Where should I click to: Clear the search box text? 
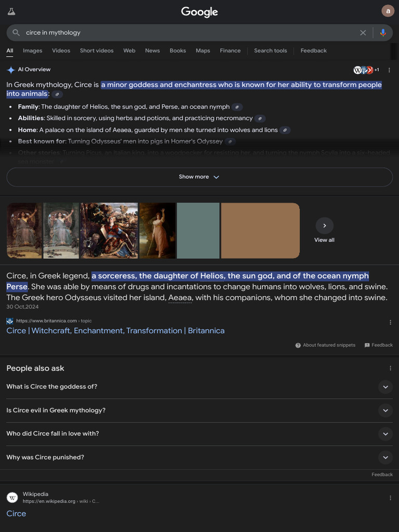(363, 33)
